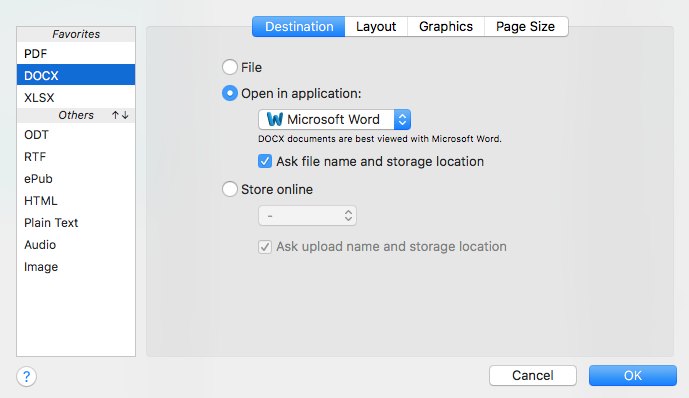Screen dimensions: 689x398
Task: Click the Cancel button
Action: pyautogui.click(x=533, y=376)
